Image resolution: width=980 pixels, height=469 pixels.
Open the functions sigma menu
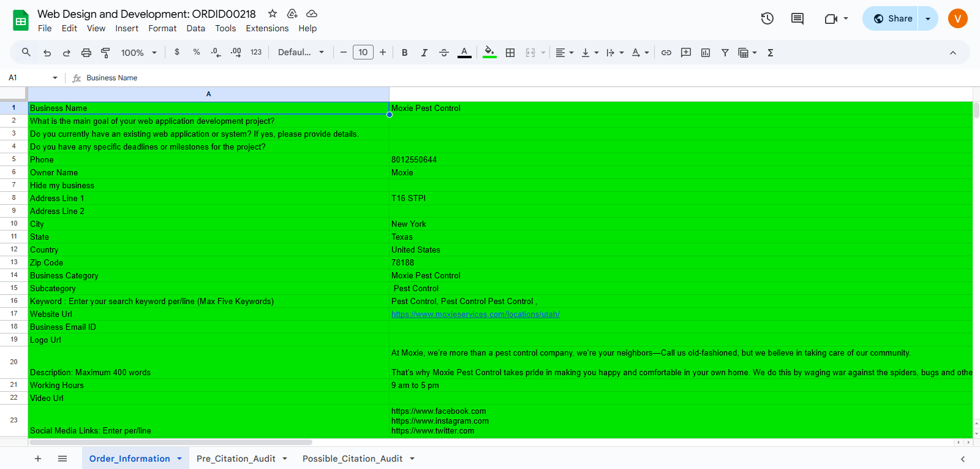[771, 53]
